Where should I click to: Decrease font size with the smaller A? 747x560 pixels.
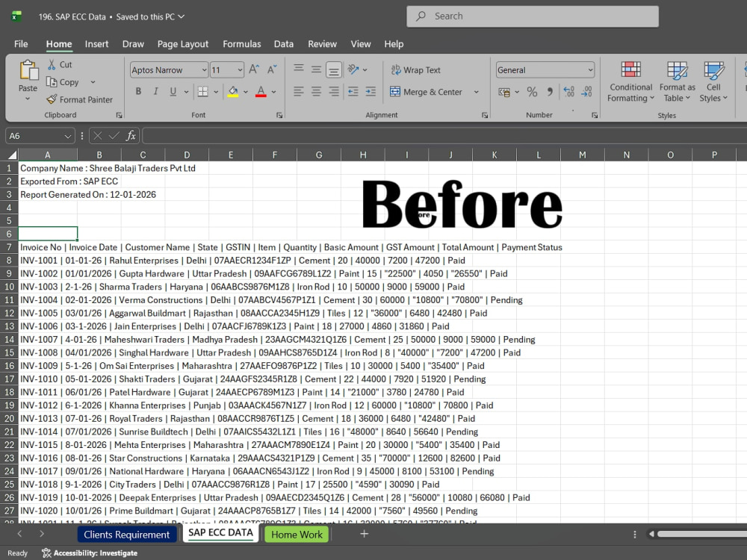(272, 69)
